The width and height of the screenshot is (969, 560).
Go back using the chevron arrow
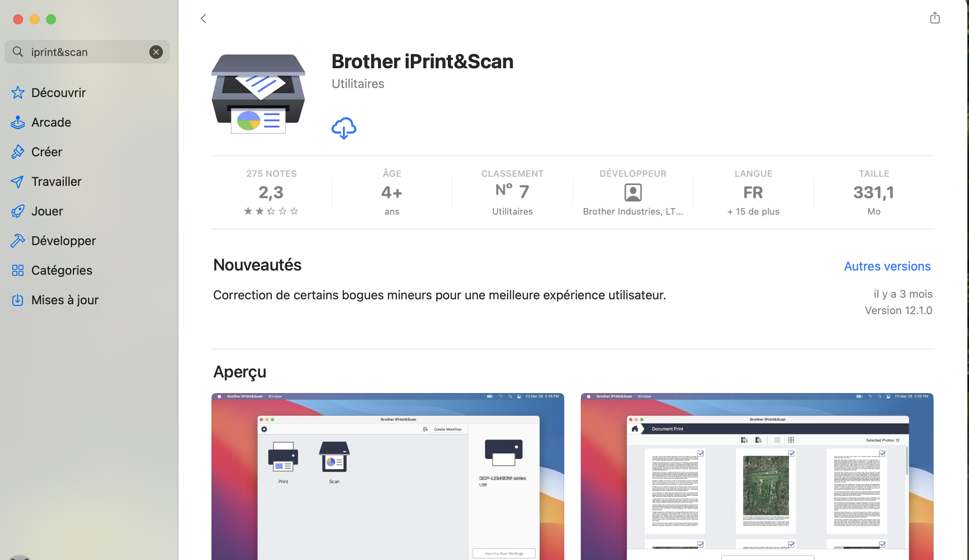(203, 19)
